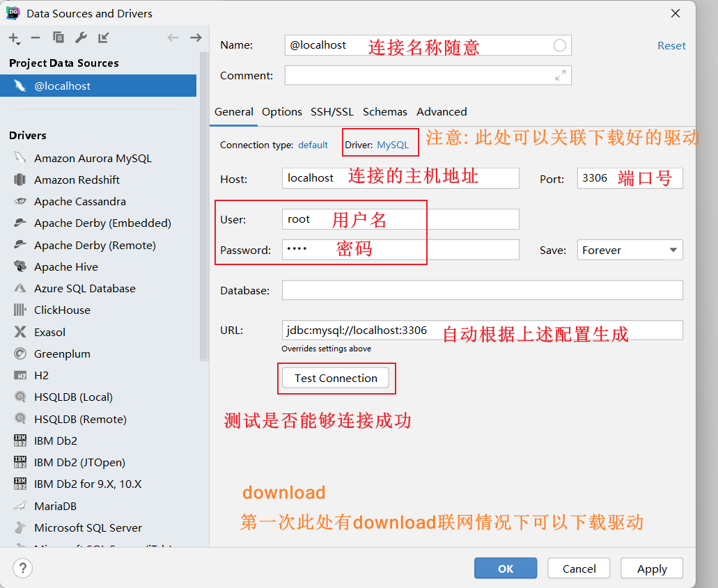
Task: Close the Data Sources and Drivers dialog
Action: click(675, 13)
